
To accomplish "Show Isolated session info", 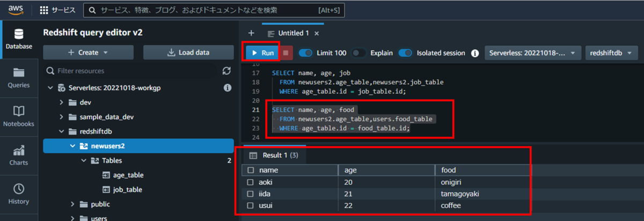I will click(x=474, y=53).
